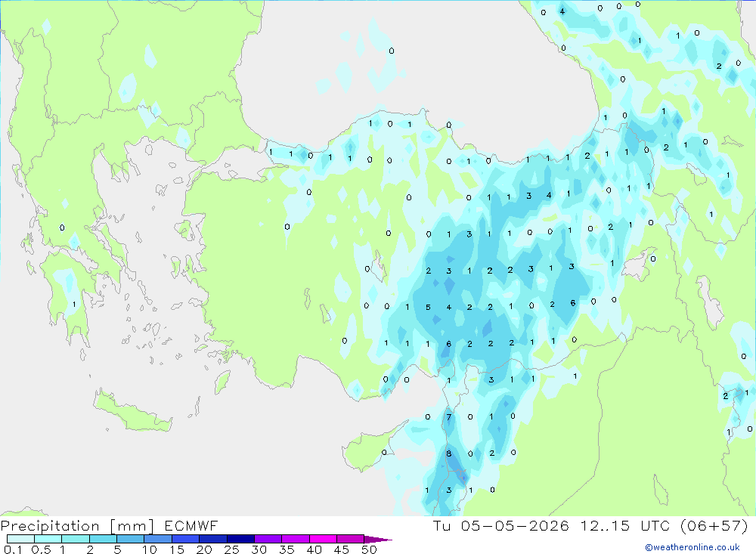Click the above-50 arrow tip of legend
Viewport: 756px width, 554px height.
coord(377,540)
